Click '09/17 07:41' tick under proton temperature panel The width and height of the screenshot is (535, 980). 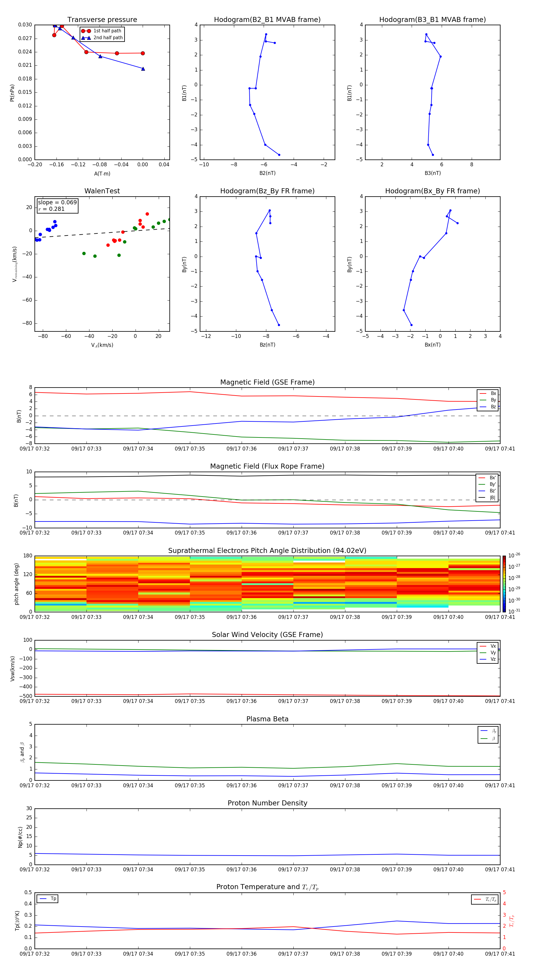[500, 954]
